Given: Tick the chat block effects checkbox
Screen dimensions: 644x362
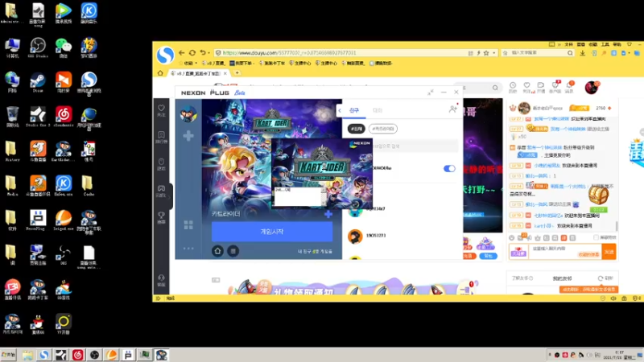Looking at the screenshot, I should pyautogui.click(x=596, y=237).
